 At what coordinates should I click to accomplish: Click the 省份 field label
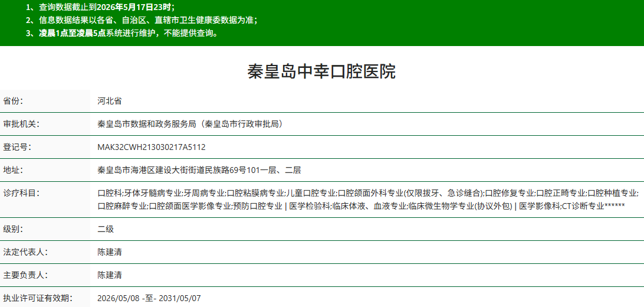coord(14,101)
